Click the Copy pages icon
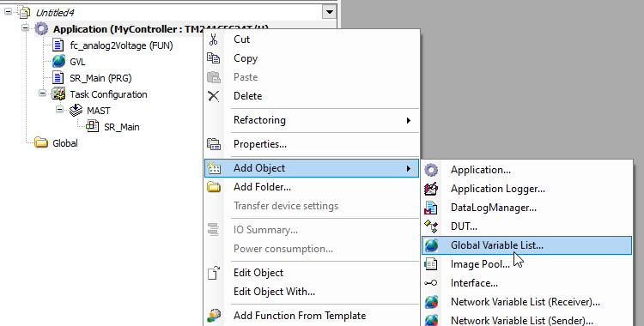Image resolution: width=644 pixels, height=326 pixels. click(x=213, y=58)
